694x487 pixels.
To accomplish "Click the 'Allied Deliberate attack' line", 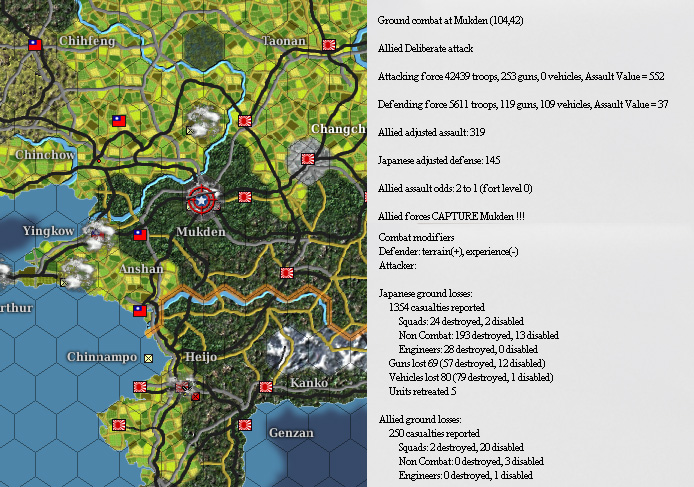I will [425, 48].
